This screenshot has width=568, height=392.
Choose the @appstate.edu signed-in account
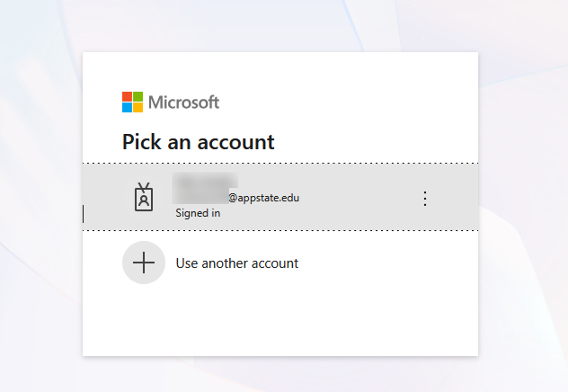click(280, 197)
